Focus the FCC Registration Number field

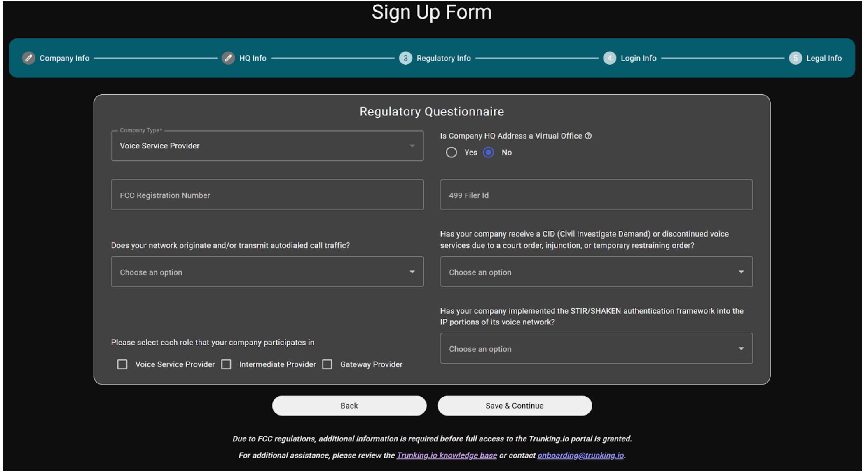[267, 195]
